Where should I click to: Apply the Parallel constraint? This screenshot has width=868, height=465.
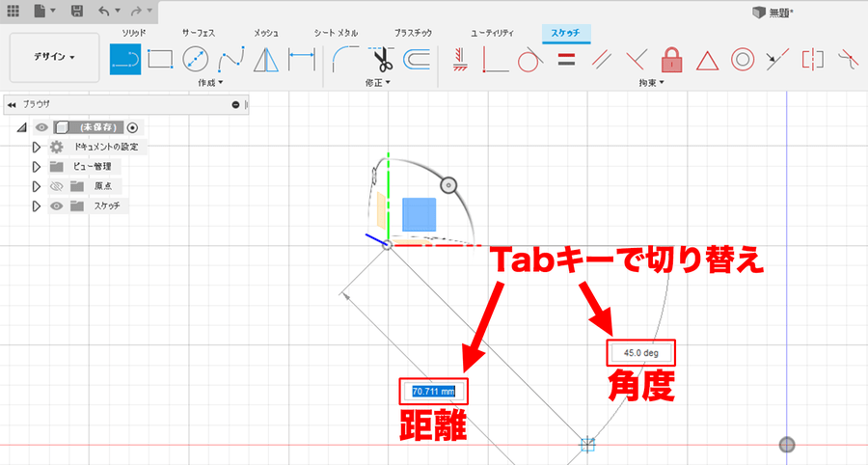pyautogui.click(x=601, y=59)
